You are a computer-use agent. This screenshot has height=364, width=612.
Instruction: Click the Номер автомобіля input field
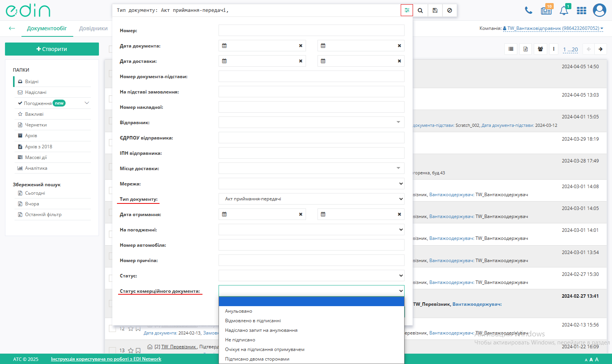(311, 245)
